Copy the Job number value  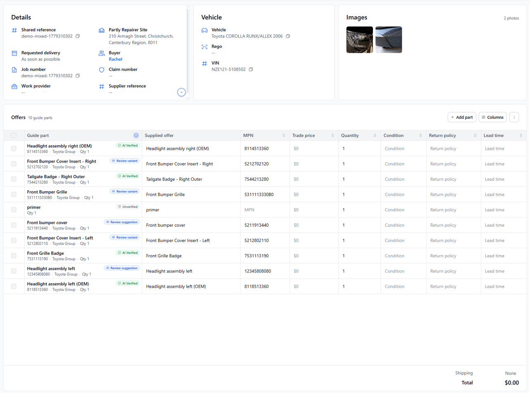(78, 76)
